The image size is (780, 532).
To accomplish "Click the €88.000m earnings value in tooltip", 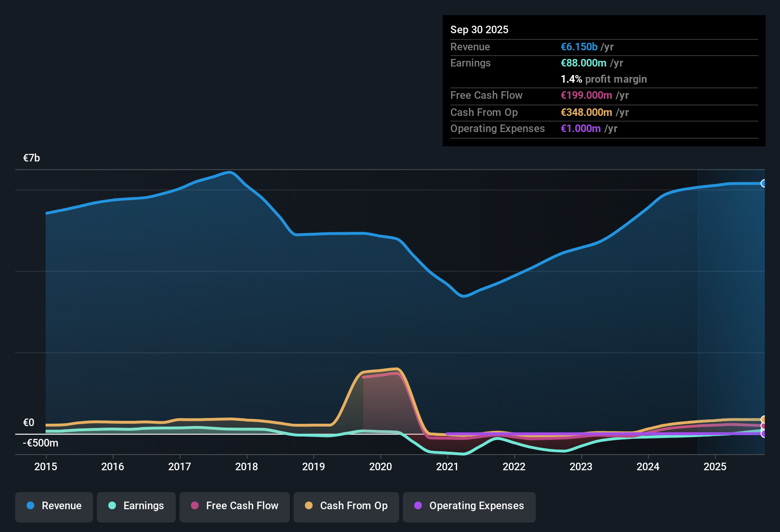I will (583, 63).
